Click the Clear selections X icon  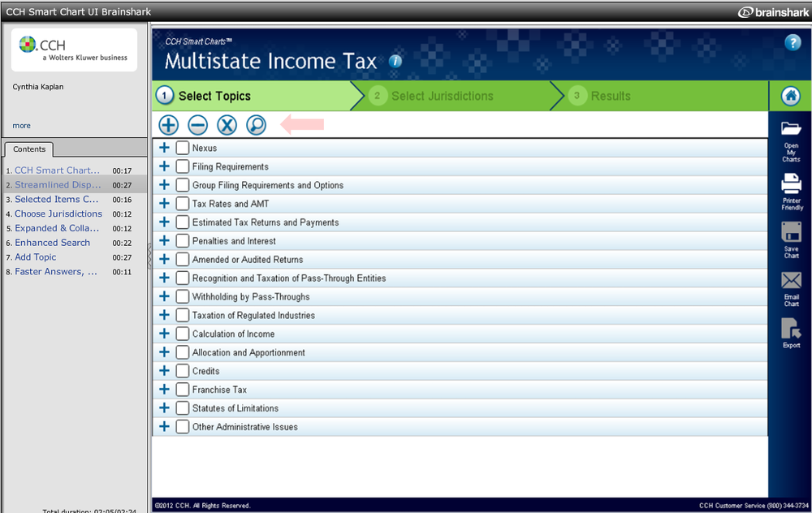pyautogui.click(x=227, y=125)
